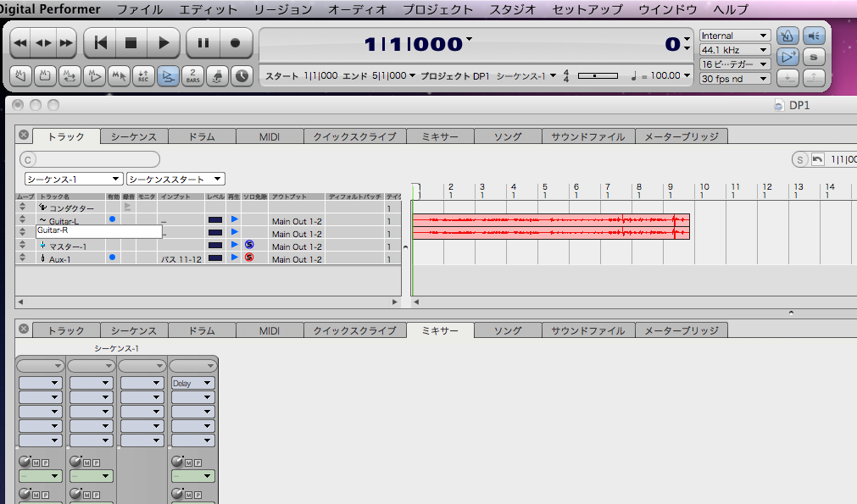Toggle play-enable arrow on Guitar-L track
The width and height of the screenshot is (857, 504).
click(x=235, y=219)
